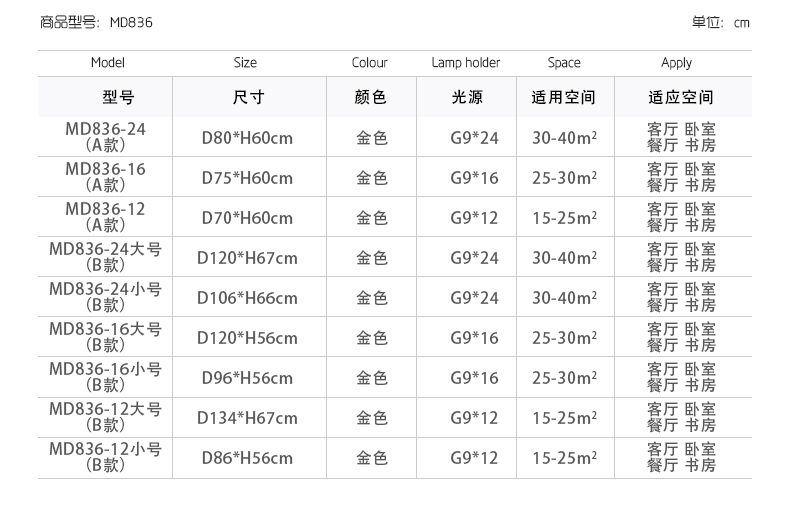Click the D120*H56cm size cell
The image size is (790, 514).
[x=247, y=338]
